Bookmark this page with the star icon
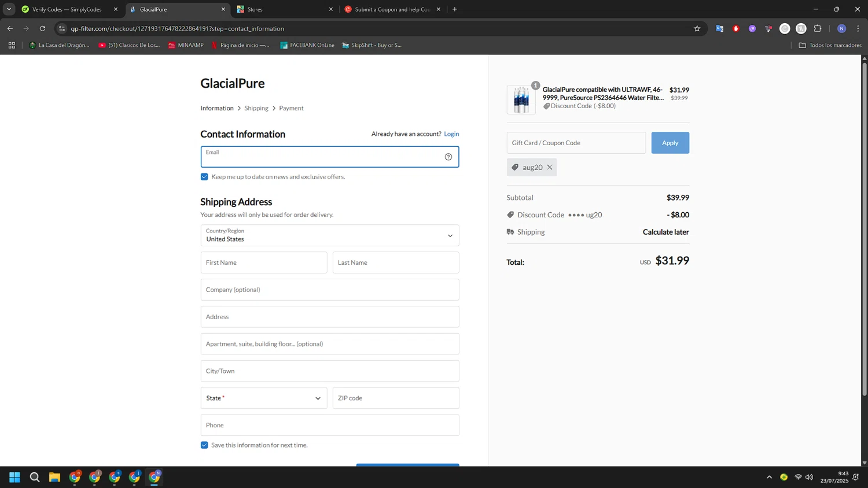The width and height of the screenshot is (868, 488). [x=697, y=28]
